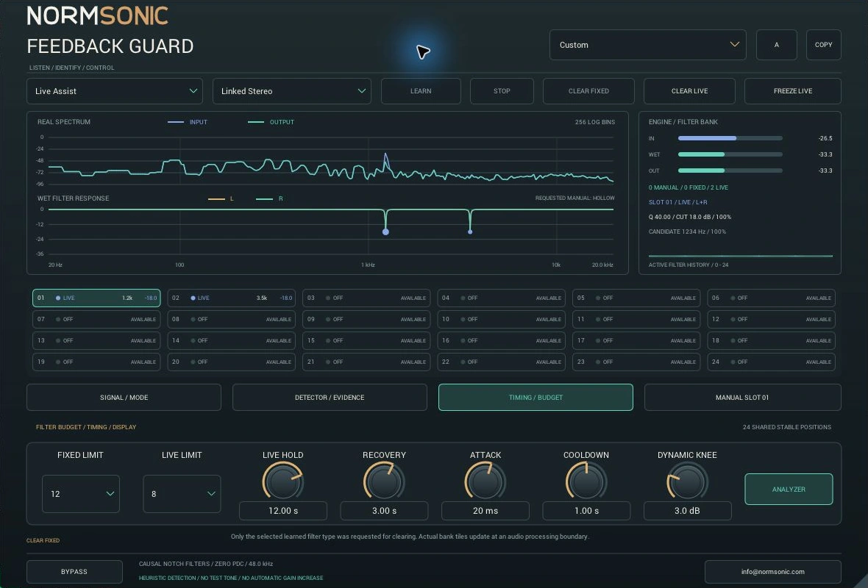Click the Live Hold 12.00 s value field
Image resolution: width=868 pixels, height=588 pixels.
(x=283, y=511)
